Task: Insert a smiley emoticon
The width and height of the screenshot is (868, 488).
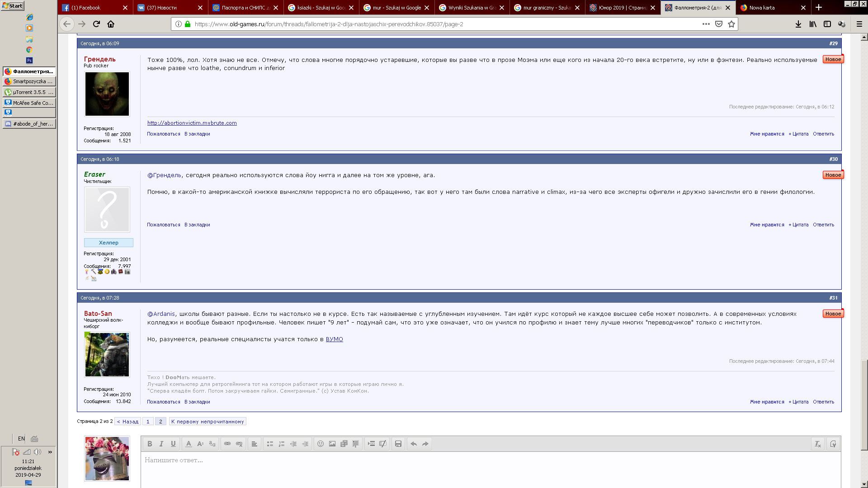Action: coord(321,444)
